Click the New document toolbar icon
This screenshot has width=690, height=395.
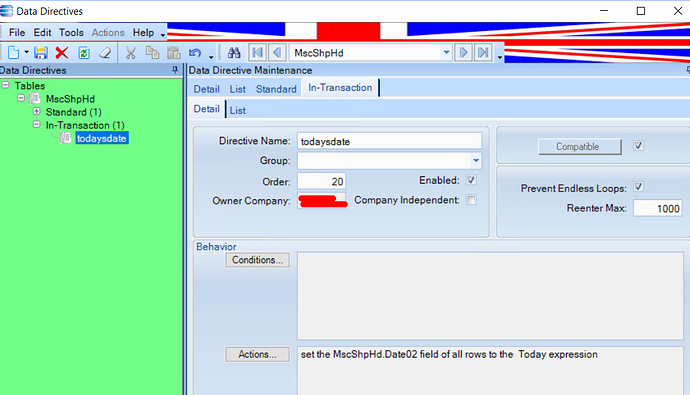(14, 53)
